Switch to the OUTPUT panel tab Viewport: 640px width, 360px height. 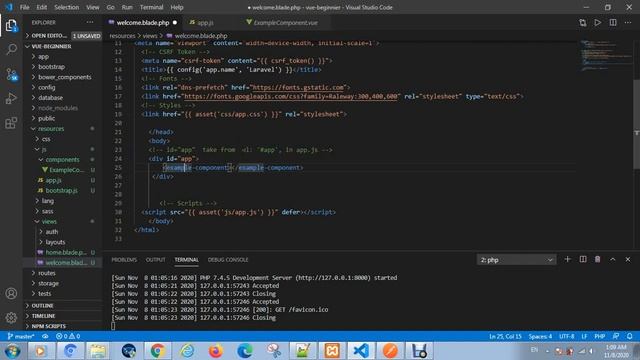tap(156, 260)
